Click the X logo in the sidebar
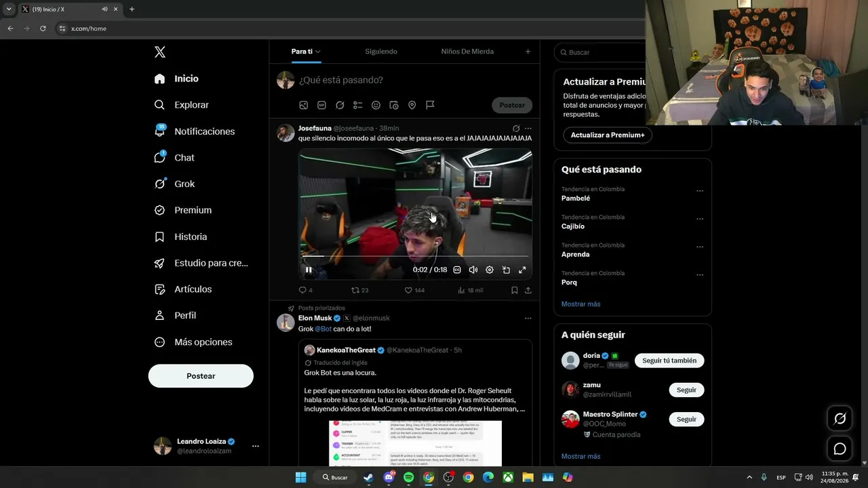 [x=160, y=52]
